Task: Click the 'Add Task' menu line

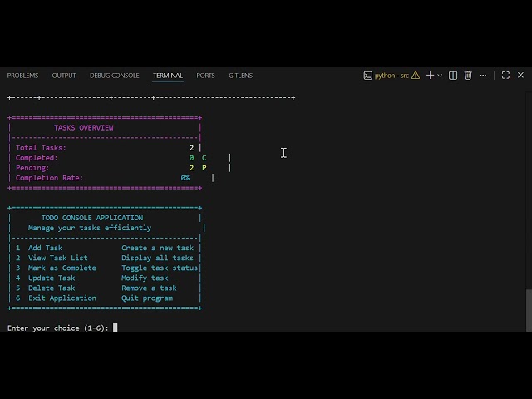Action: tap(45, 248)
